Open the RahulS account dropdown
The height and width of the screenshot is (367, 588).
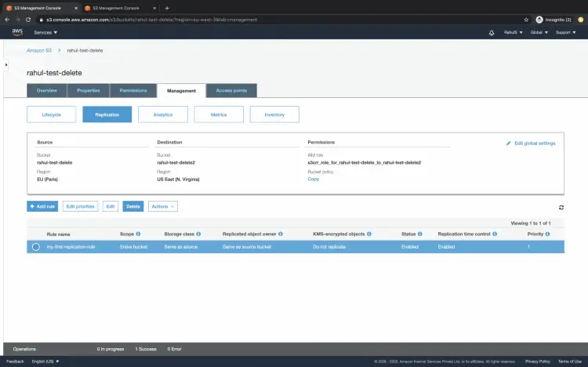coord(513,33)
